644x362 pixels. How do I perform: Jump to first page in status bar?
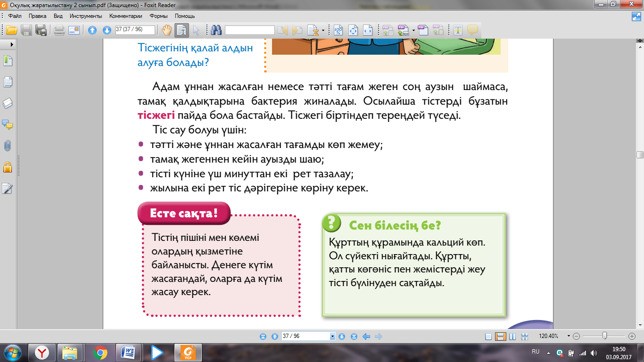pos(263,337)
